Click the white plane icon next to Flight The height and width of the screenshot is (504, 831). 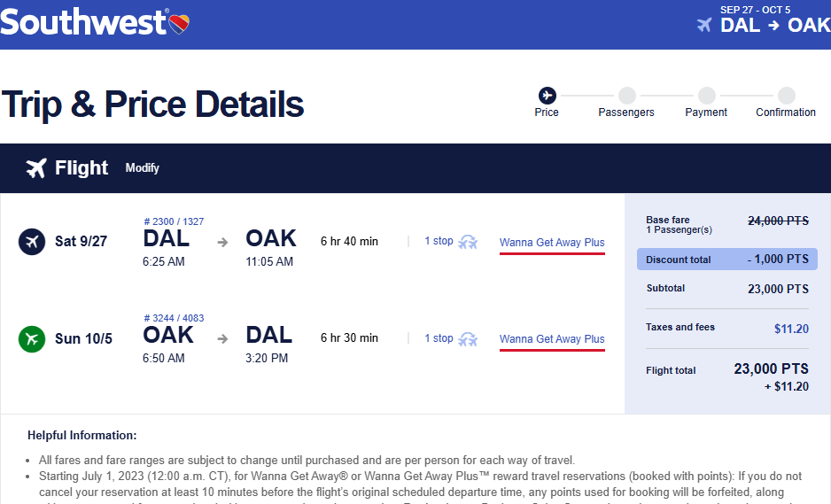point(36,168)
